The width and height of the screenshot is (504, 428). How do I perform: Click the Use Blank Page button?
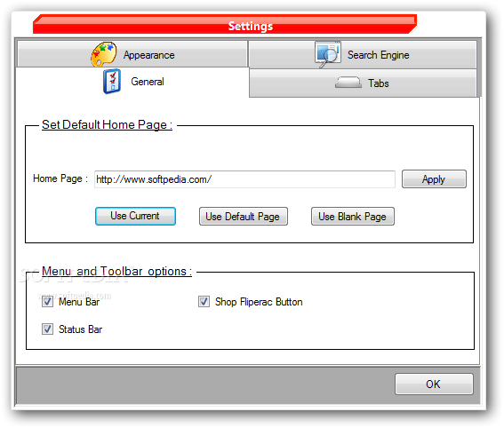pos(353,217)
